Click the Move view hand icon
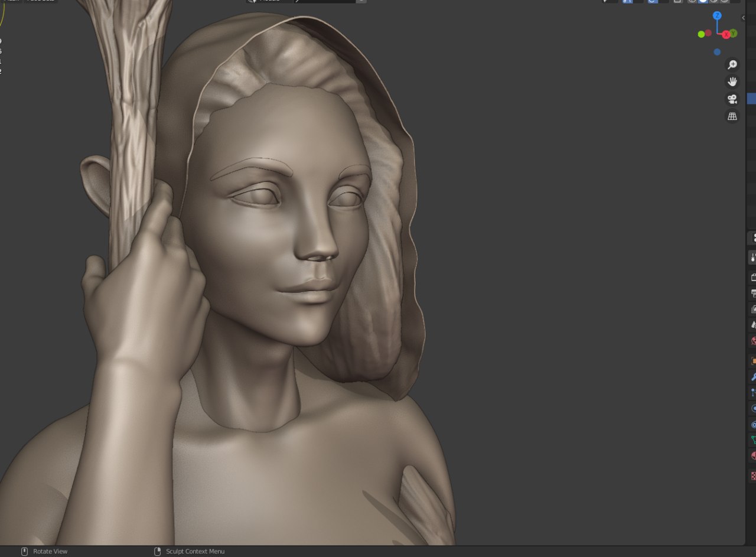756x557 pixels. (x=732, y=82)
